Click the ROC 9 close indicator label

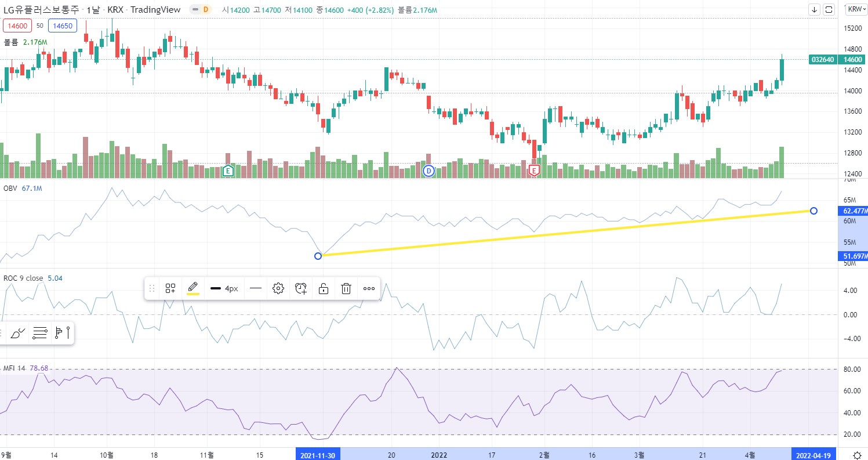click(23, 278)
